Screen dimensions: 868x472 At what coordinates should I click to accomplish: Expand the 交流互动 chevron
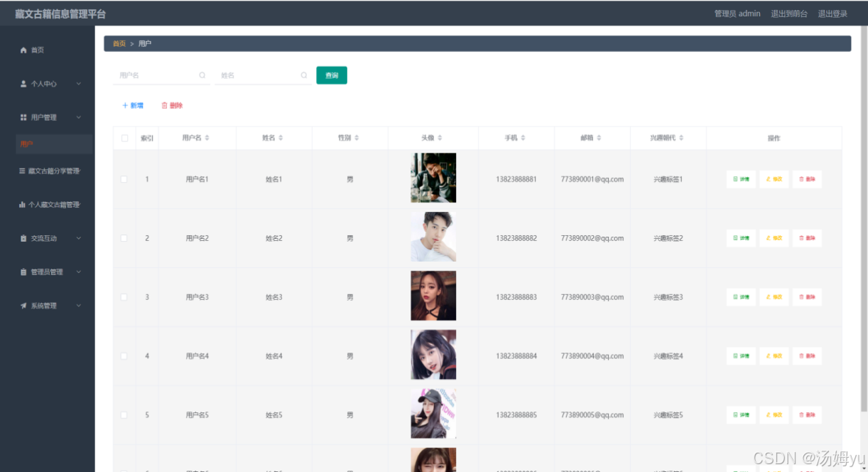tap(79, 238)
